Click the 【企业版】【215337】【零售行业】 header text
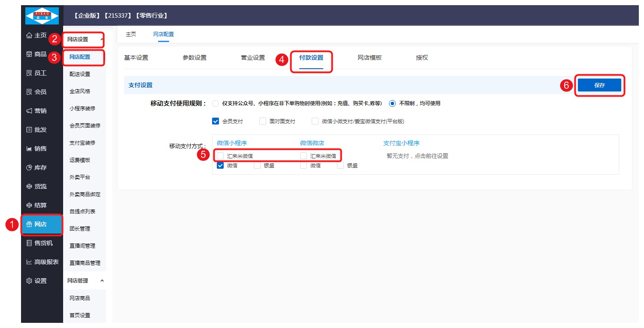644x328 pixels. point(120,15)
